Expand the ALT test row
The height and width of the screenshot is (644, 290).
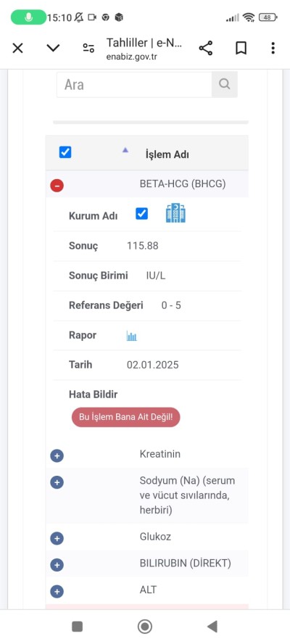point(57,592)
